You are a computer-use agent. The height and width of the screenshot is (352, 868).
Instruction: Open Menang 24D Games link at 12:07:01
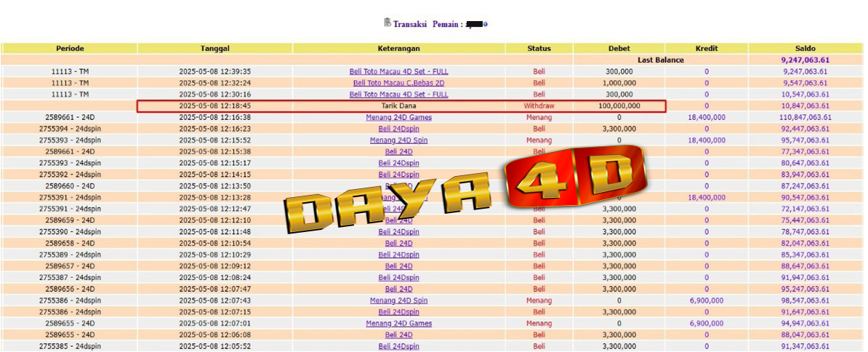tap(398, 324)
